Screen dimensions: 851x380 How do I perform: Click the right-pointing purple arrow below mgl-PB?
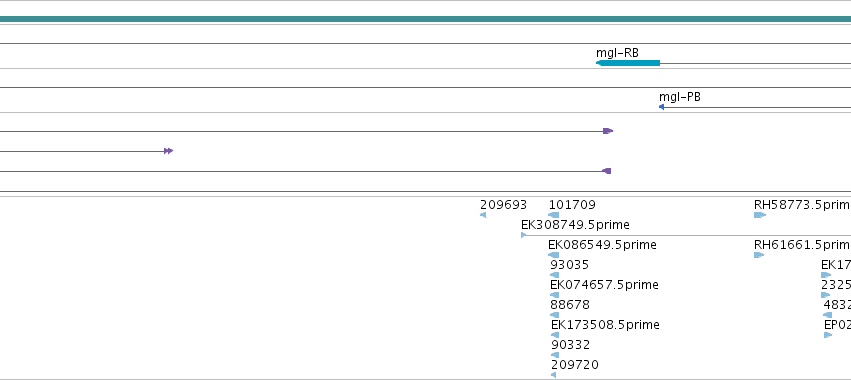click(x=608, y=131)
